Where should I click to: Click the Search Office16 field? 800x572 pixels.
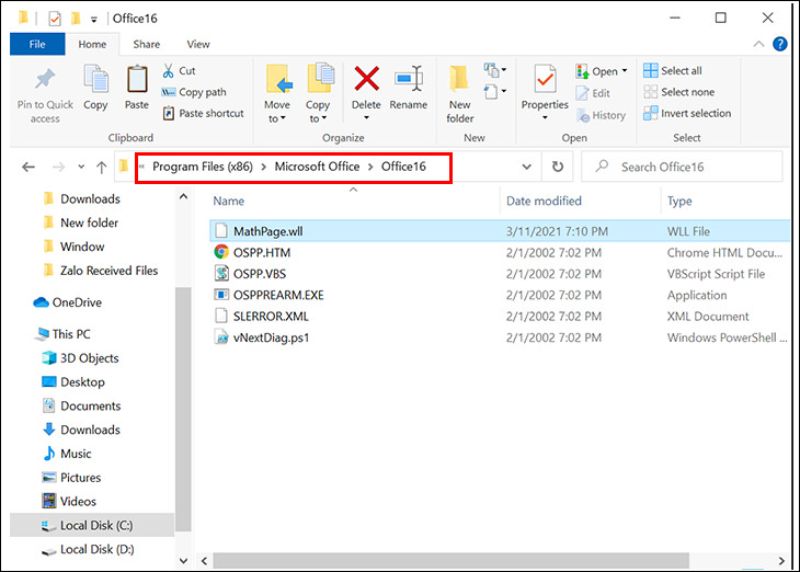click(682, 167)
